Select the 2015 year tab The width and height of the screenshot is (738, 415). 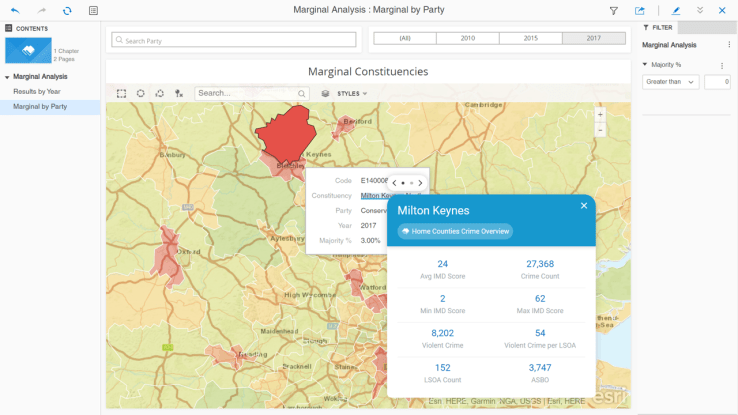530,38
